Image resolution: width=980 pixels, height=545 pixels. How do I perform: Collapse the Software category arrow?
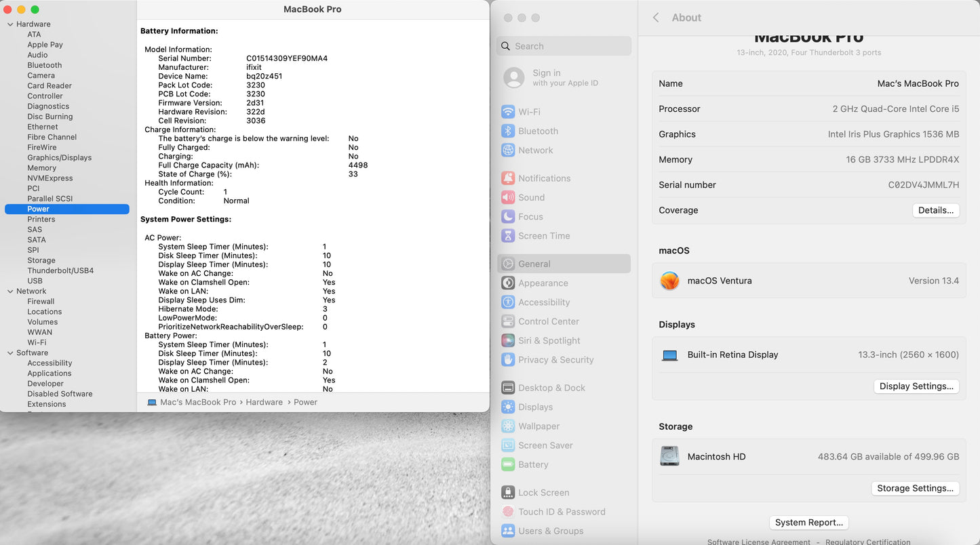click(10, 353)
